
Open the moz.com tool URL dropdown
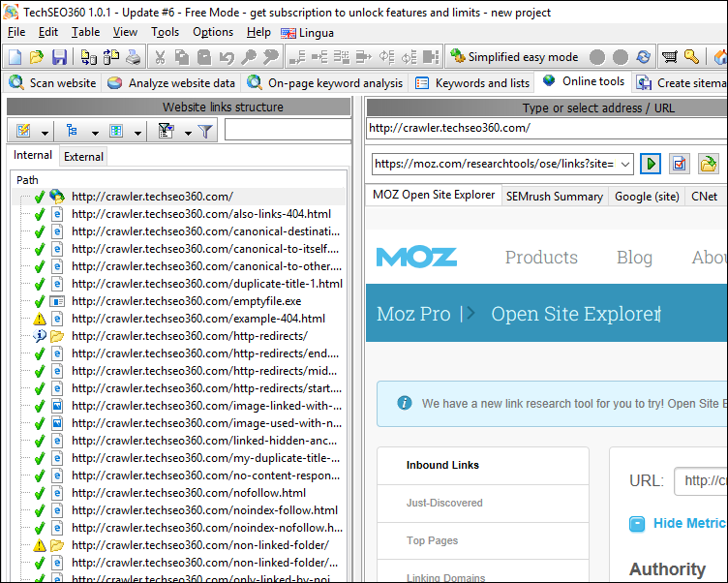tap(625, 164)
